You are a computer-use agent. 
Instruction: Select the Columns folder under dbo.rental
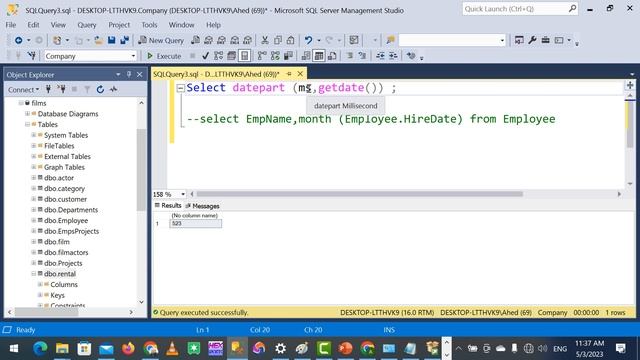(x=64, y=284)
